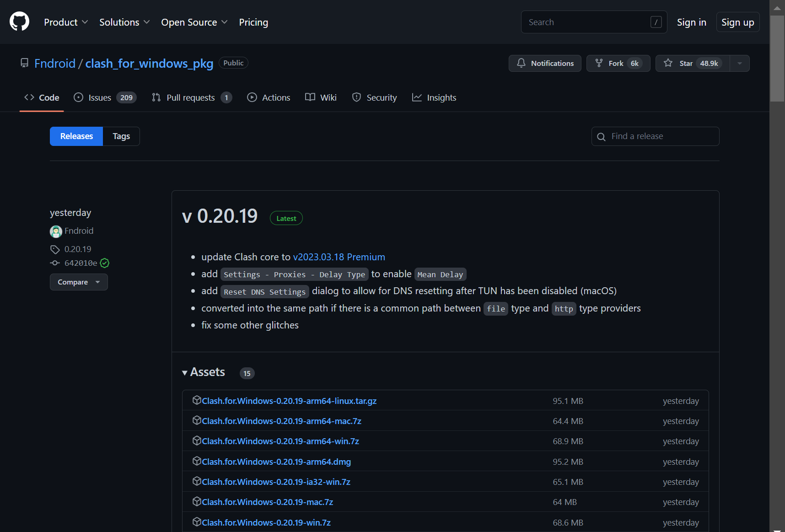785x532 pixels.
Task: Click the Sign up button
Action: (x=737, y=22)
